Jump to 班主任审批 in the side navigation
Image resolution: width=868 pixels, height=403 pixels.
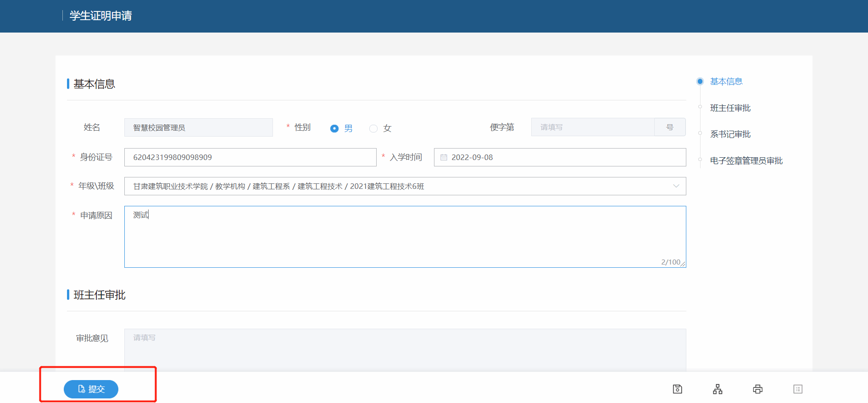[x=730, y=108]
